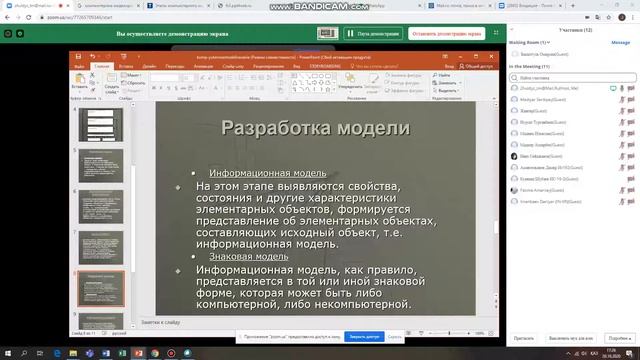
Task: Click Underline formatting icon
Action: click(169, 88)
